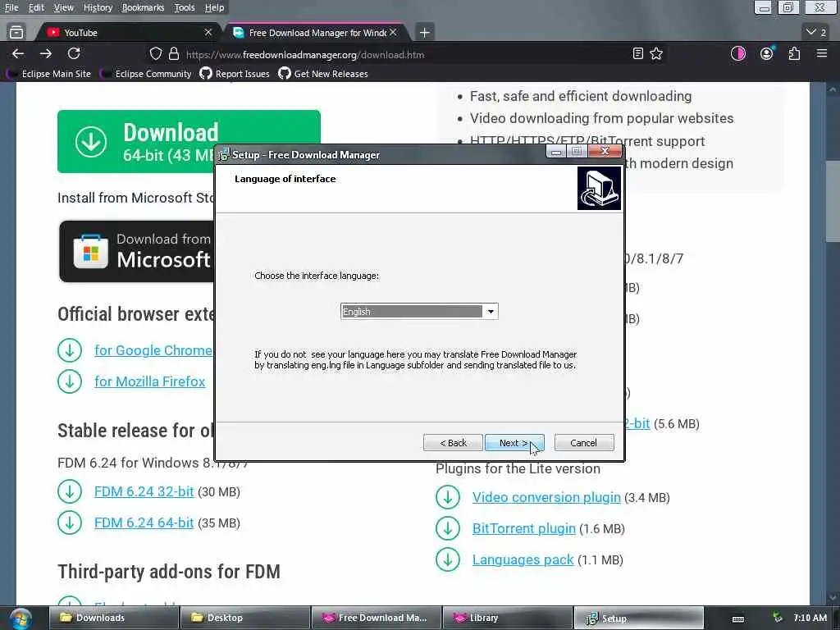
Task: Open the Video conversion plugin link
Action: click(546, 497)
